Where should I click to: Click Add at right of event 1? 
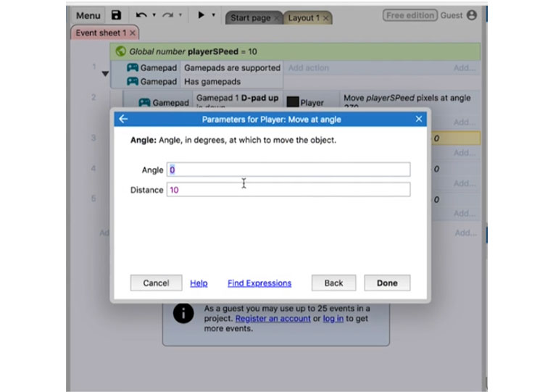464,67
